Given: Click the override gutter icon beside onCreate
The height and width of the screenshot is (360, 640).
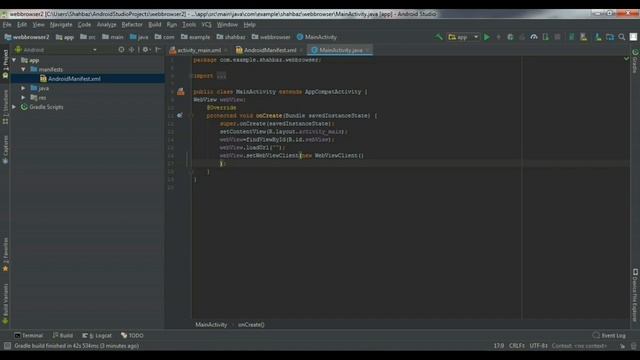Looking at the screenshot, I should [180, 116].
